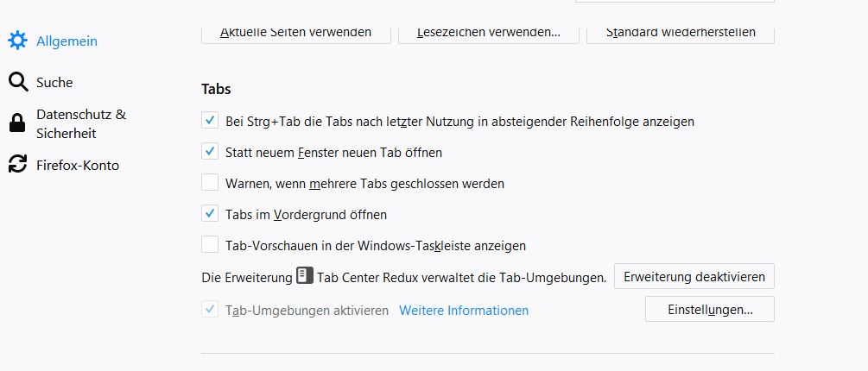The width and height of the screenshot is (868, 371).
Task: Select 'Datenschutz & Sicherheit' in the sidebar
Action: (80, 123)
